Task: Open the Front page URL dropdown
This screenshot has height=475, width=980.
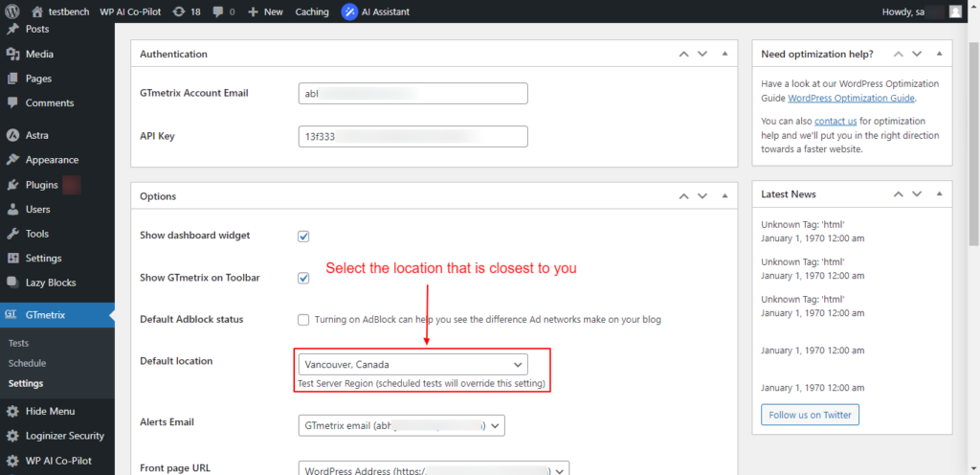Action: click(434, 470)
